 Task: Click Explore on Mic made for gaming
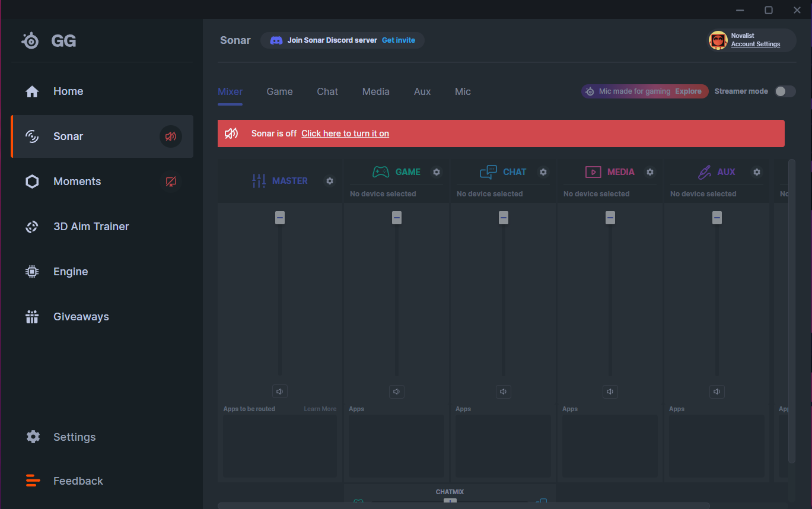(688, 91)
